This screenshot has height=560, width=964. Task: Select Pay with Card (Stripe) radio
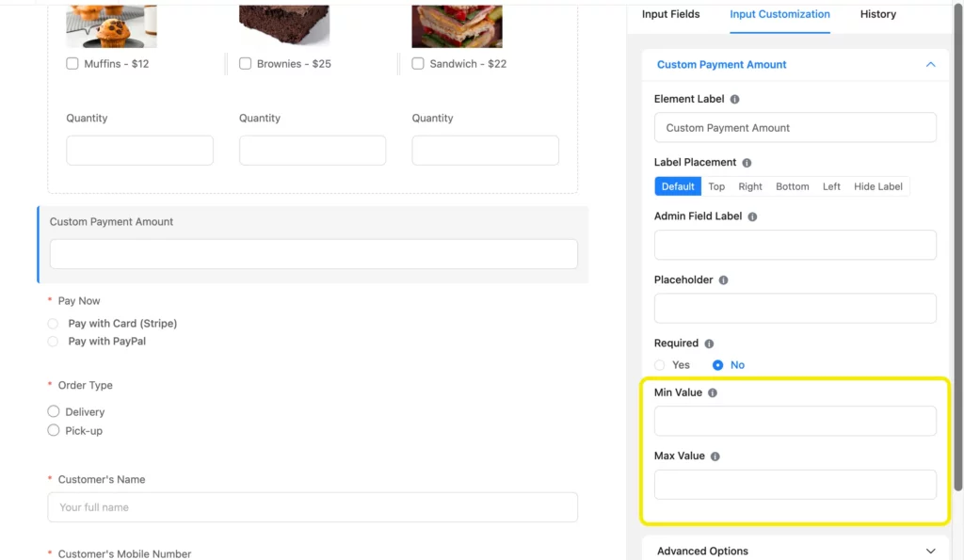[53, 324]
